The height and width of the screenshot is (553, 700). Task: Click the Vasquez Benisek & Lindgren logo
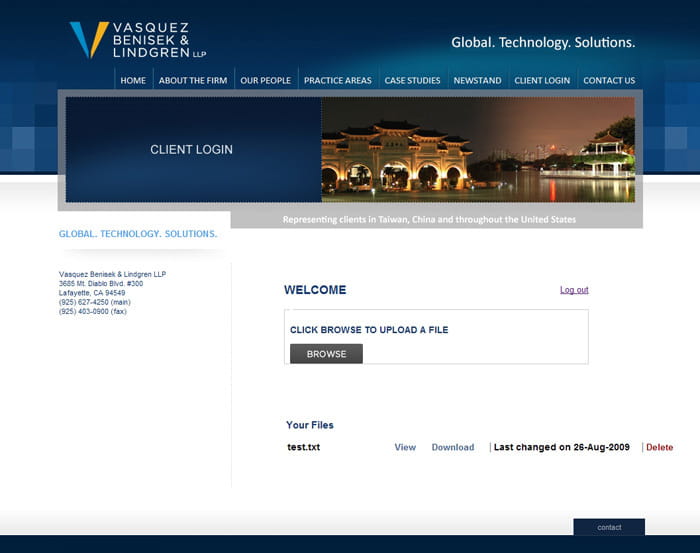(x=138, y=40)
